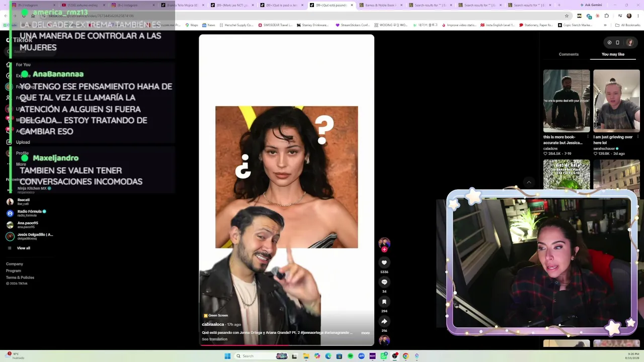Image resolution: width=644 pixels, height=362 pixels.
Task: Open the weather widget in the taskbar
Action: pyautogui.click(x=15, y=356)
